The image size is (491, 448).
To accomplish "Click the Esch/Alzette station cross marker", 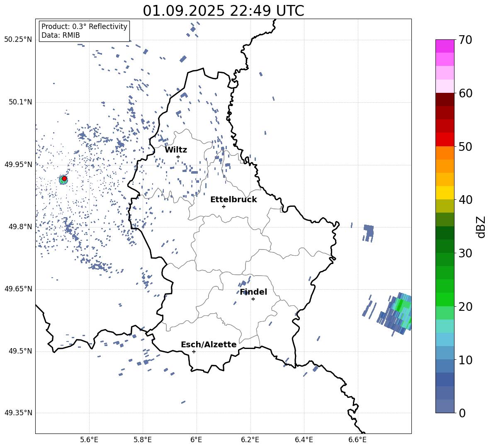I will pyautogui.click(x=194, y=351).
